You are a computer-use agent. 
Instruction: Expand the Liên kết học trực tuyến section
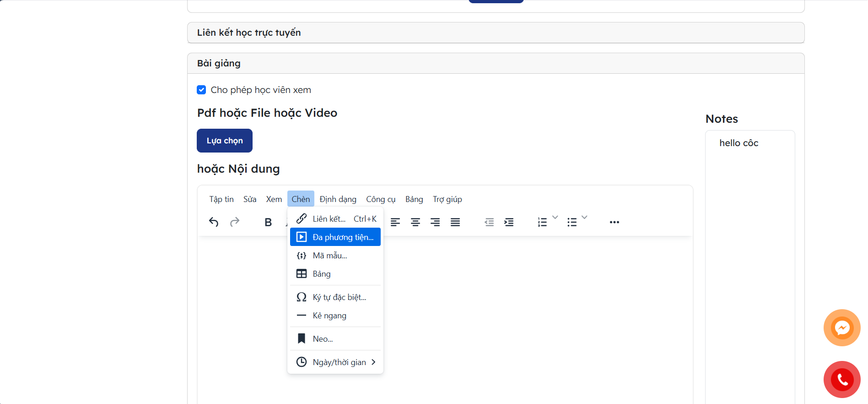coord(496,33)
